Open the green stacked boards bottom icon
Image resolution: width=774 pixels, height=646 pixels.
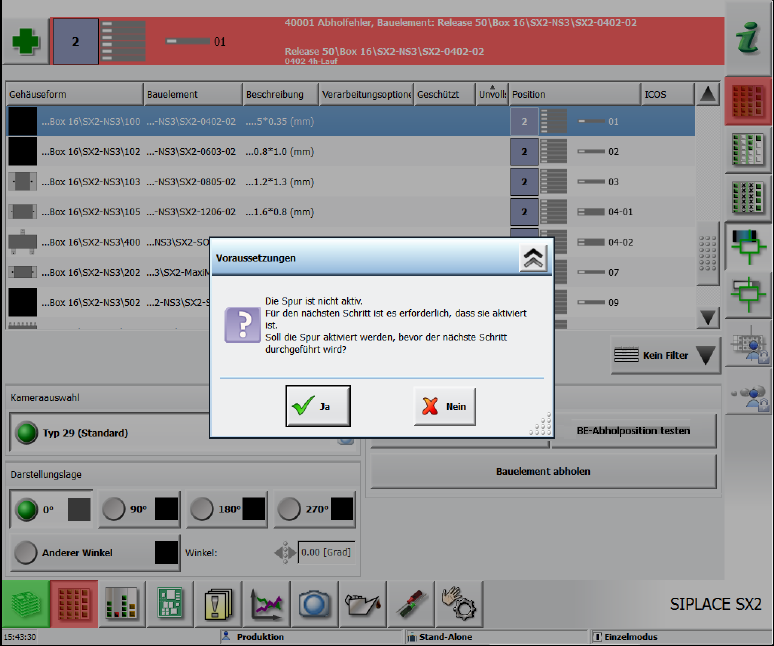pos(26,603)
